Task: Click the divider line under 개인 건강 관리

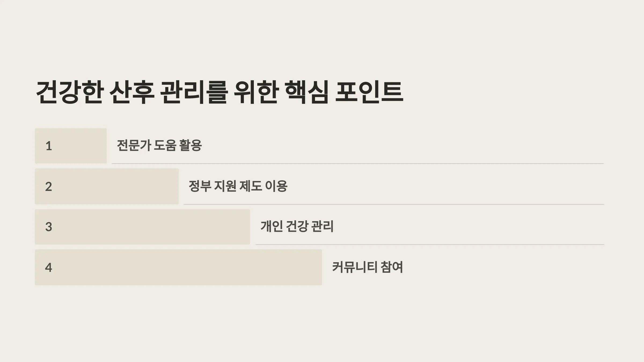Action: click(430, 245)
